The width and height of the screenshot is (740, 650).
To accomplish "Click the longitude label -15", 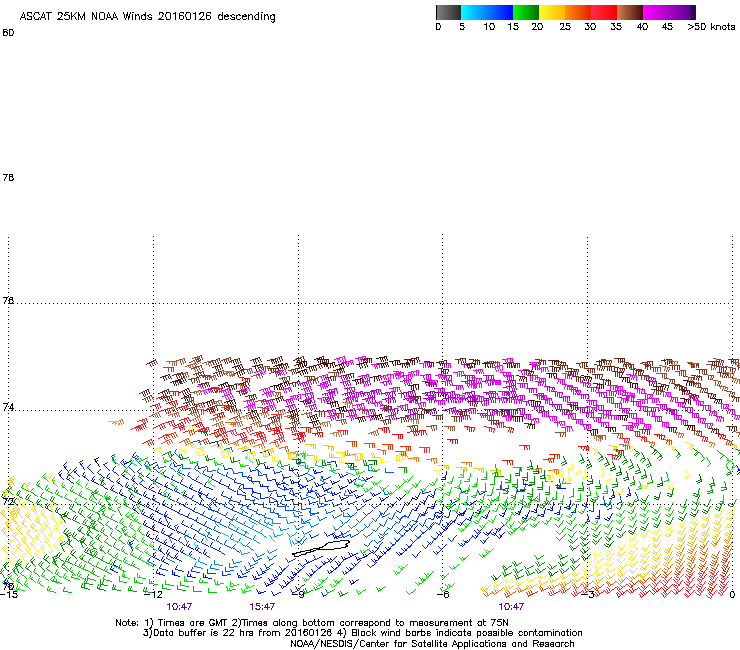I will (8, 595).
